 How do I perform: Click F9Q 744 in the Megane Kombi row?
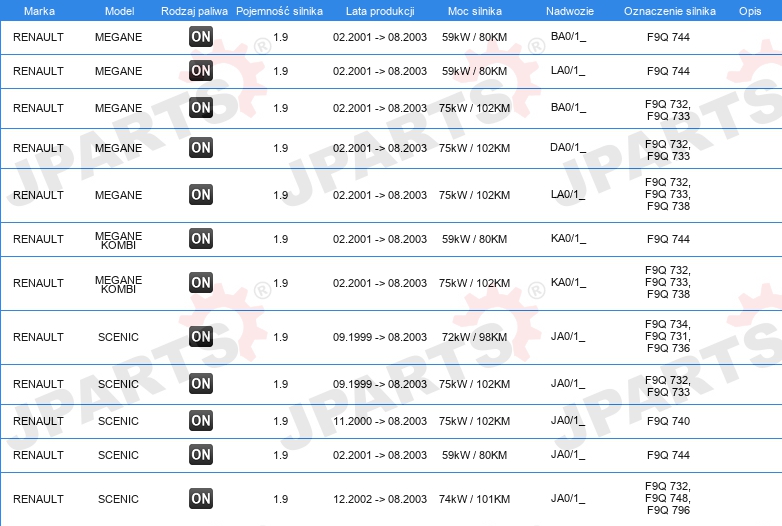point(668,239)
